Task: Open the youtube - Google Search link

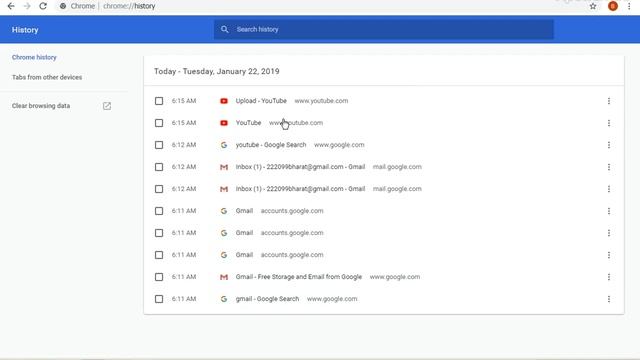Action: click(x=271, y=145)
